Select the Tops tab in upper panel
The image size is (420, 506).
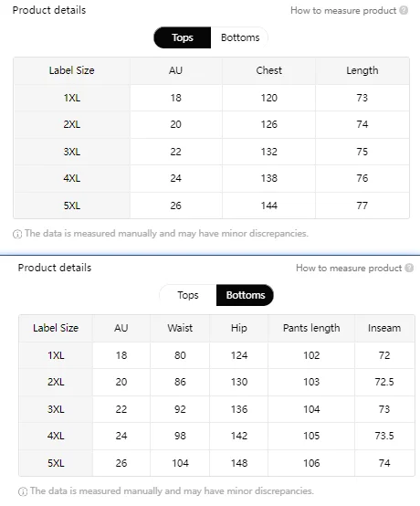(x=183, y=37)
